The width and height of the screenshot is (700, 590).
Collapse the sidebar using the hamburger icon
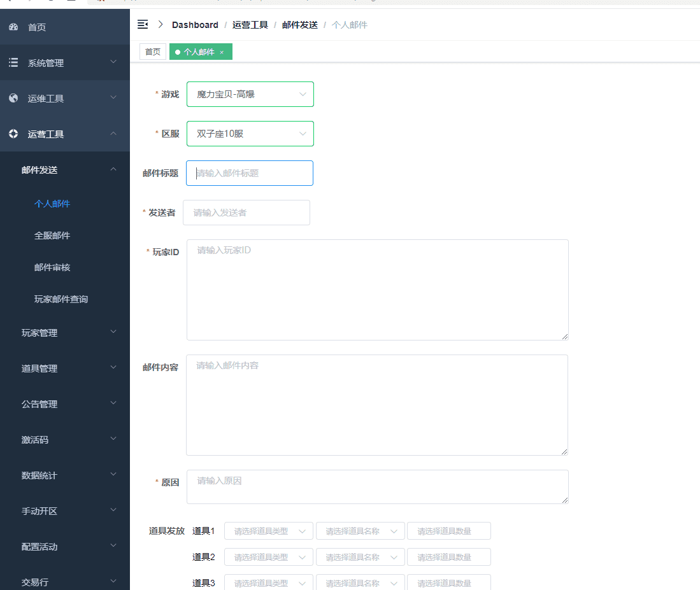coord(143,24)
